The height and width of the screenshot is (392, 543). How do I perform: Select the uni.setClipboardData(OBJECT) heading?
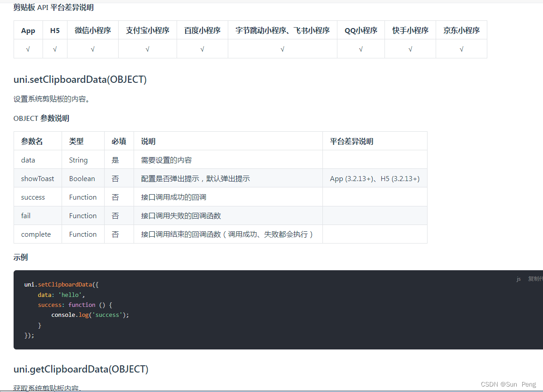pyautogui.click(x=80, y=79)
